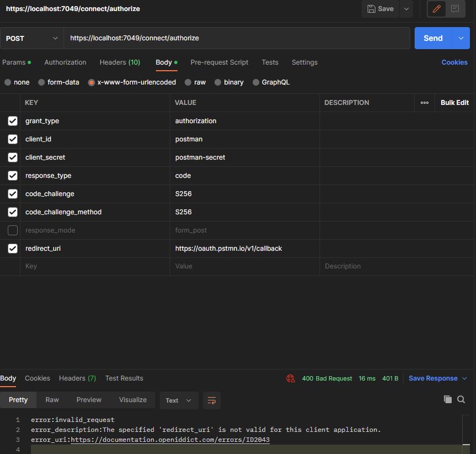Click the empty new Key field
476x454 pixels.
pyautogui.click(x=95, y=266)
